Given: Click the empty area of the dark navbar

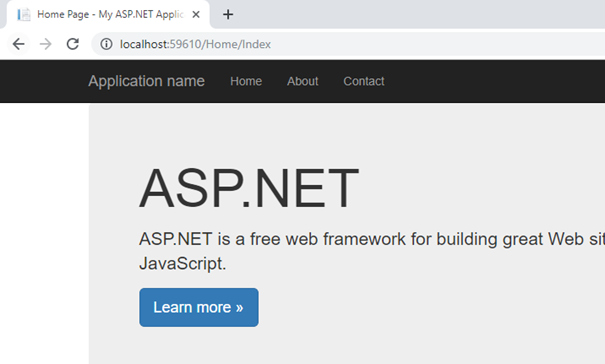Looking at the screenshot, I should click(494, 81).
